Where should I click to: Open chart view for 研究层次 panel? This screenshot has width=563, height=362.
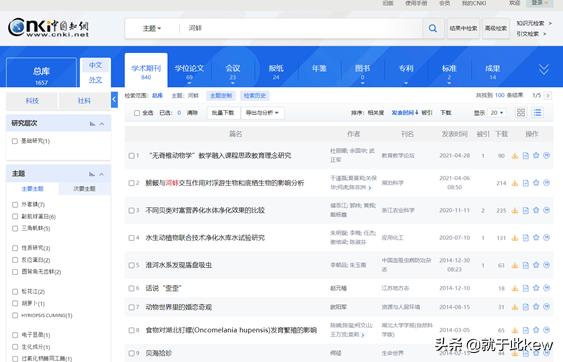tap(92, 124)
